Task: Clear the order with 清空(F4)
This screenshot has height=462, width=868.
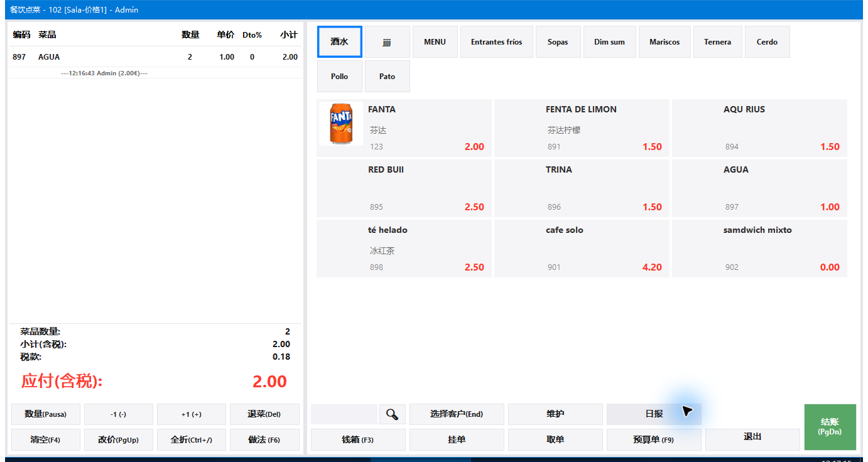Action: (46, 440)
